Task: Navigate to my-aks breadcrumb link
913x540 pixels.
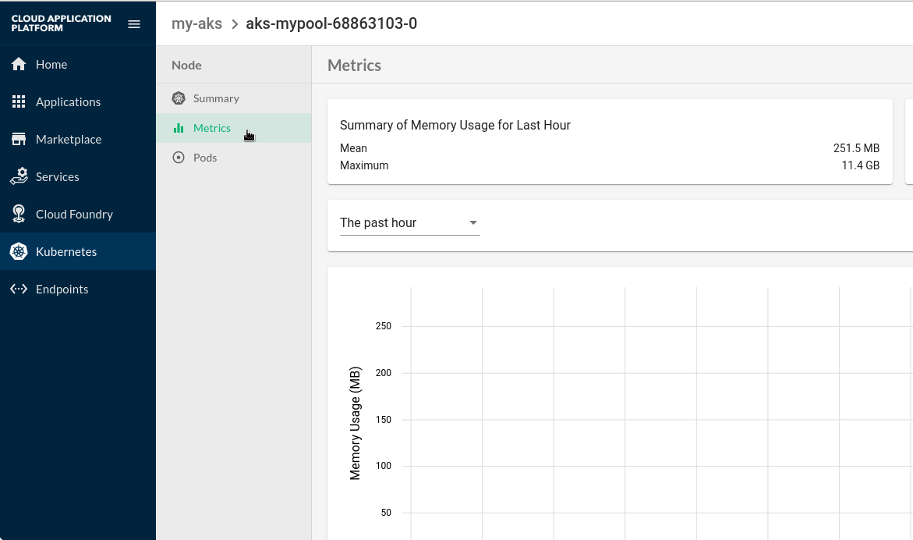Action: pyautogui.click(x=197, y=24)
